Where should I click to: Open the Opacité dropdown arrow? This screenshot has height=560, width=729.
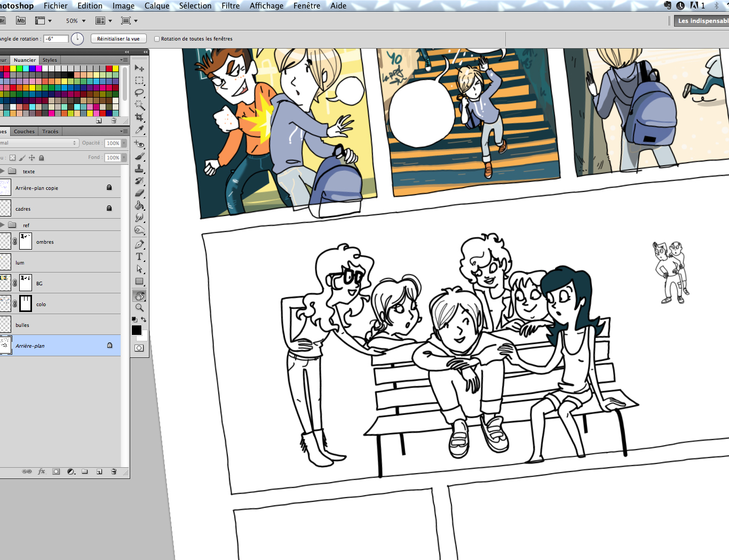(124, 143)
